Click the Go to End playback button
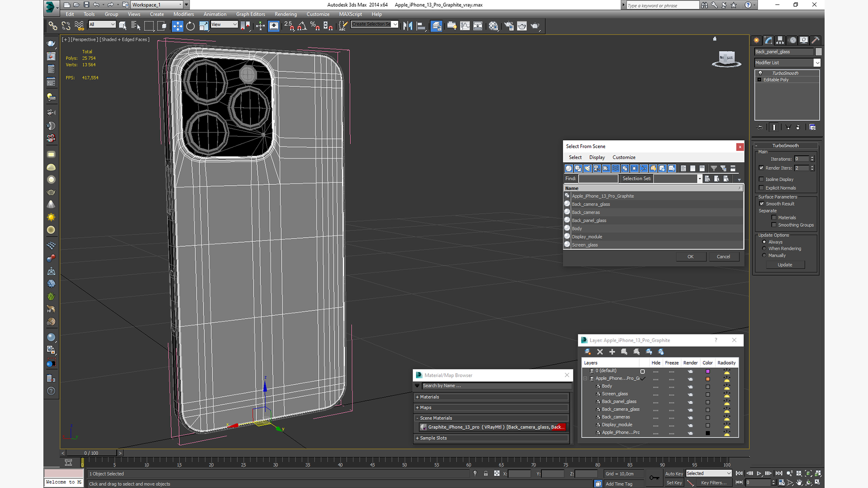This screenshot has width=868, height=488. coord(779,474)
